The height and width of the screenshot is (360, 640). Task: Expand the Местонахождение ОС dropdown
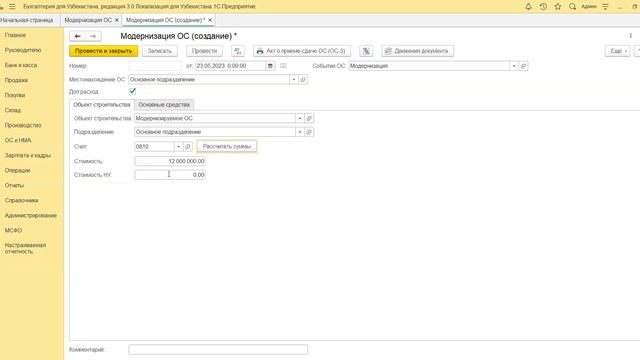tap(293, 80)
